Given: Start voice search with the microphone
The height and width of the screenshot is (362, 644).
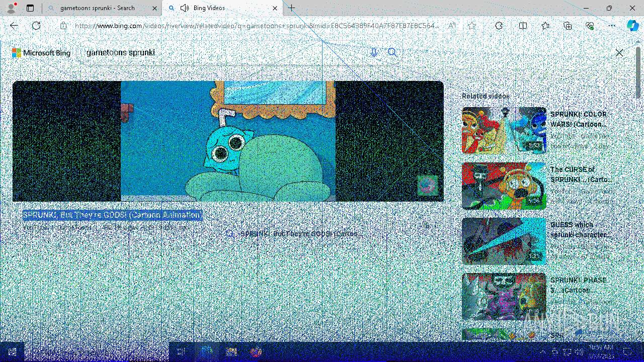Looking at the screenshot, I should [x=374, y=52].
